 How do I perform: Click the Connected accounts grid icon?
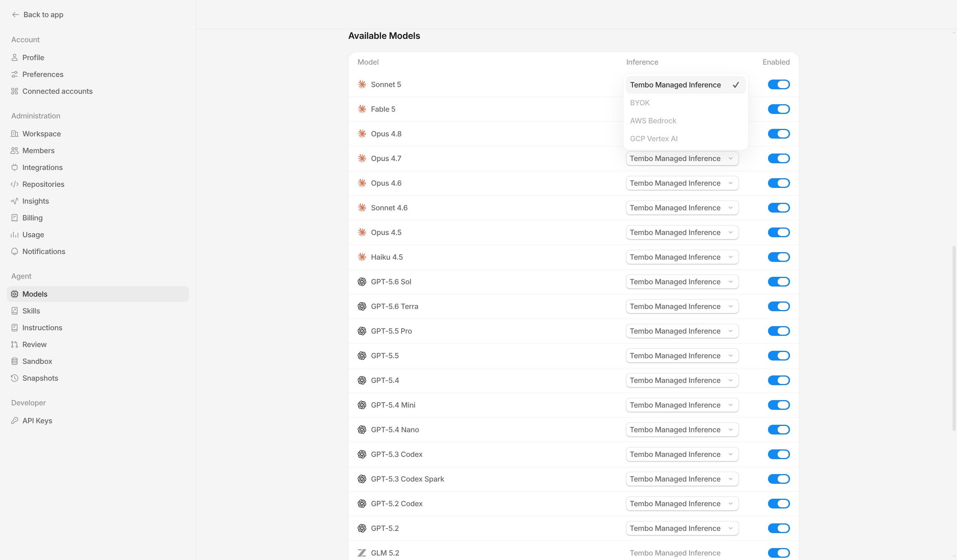[x=15, y=91]
